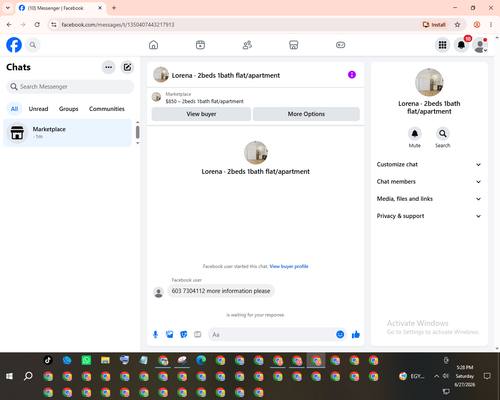Click the browser Install app button
This screenshot has width=500, height=400.
click(x=434, y=25)
